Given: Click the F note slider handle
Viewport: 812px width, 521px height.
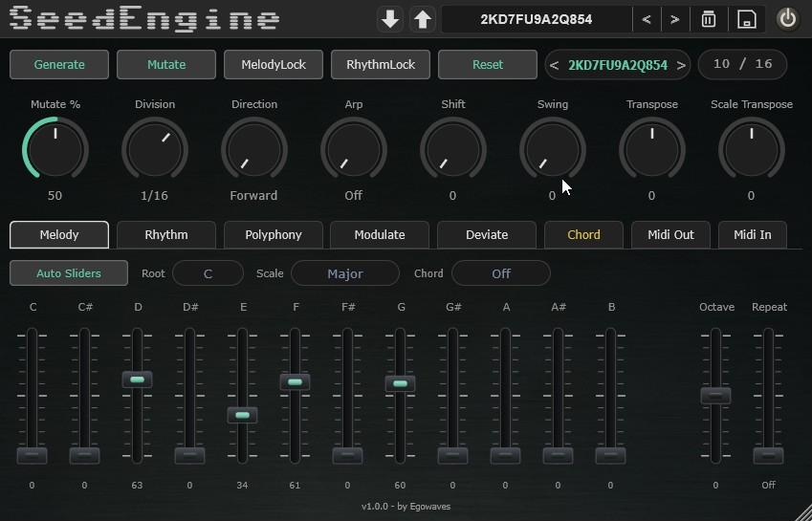Looking at the screenshot, I should (296, 382).
